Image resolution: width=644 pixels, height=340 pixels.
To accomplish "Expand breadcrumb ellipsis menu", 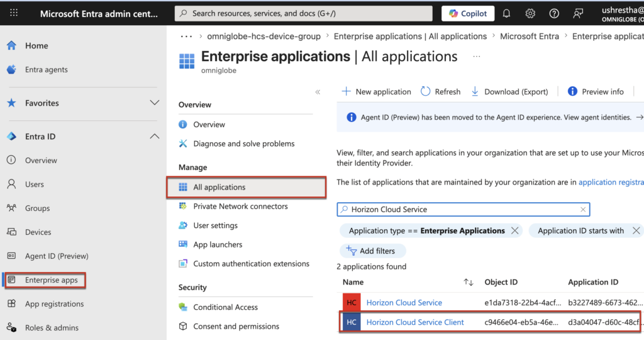I will point(186,36).
